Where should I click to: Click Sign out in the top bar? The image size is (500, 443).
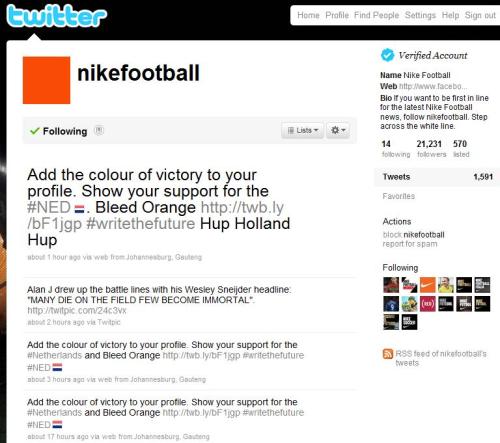pyautogui.click(x=480, y=15)
